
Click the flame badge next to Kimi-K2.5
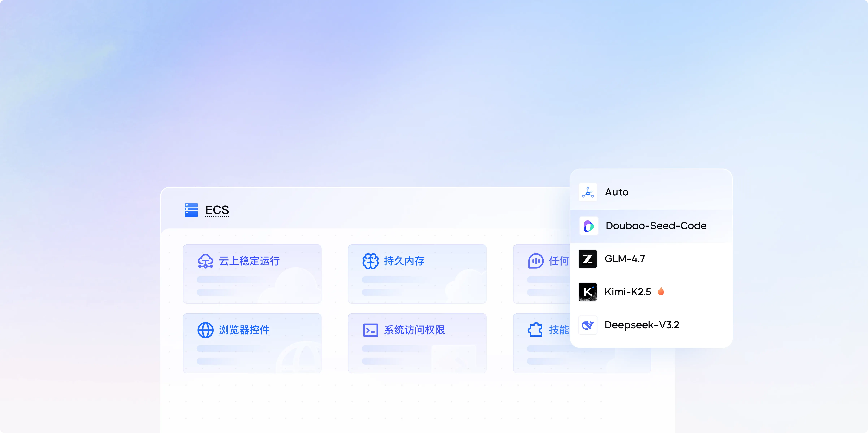coord(661,291)
